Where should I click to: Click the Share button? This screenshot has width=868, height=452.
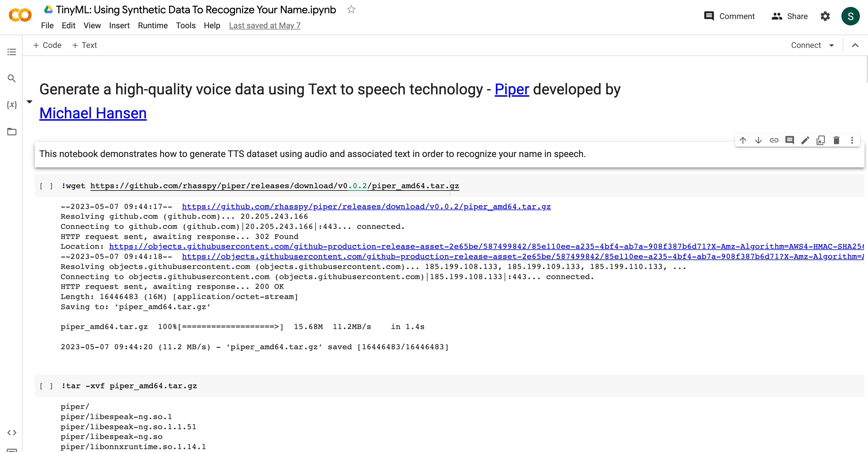(x=789, y=16)
